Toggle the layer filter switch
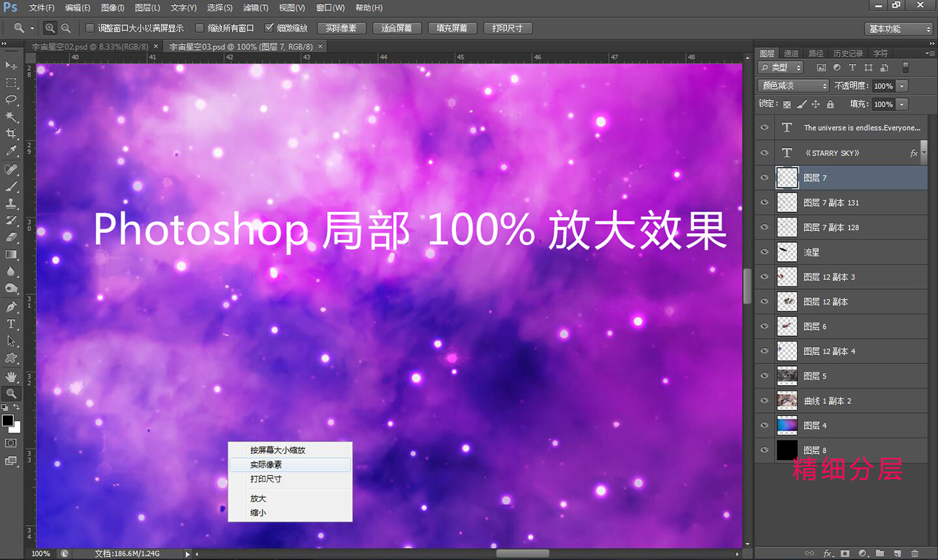938x560 pixels. tap(905, 68)
